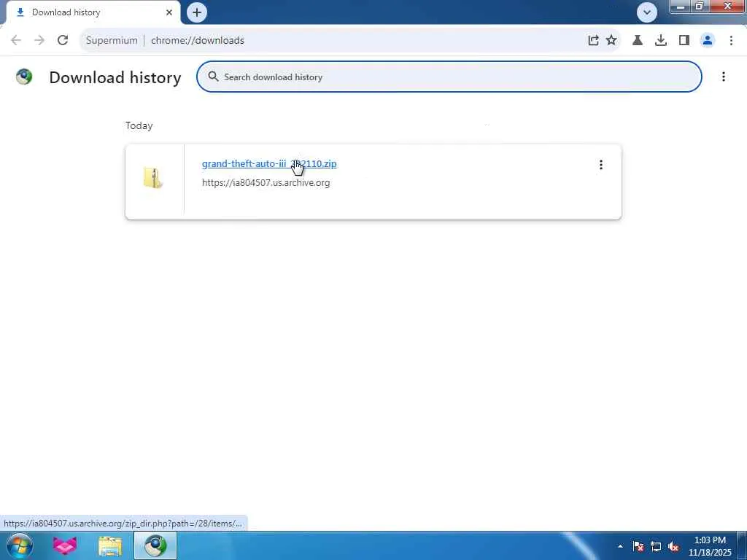Click the zip folder file icon

click(x=153, y=178)
